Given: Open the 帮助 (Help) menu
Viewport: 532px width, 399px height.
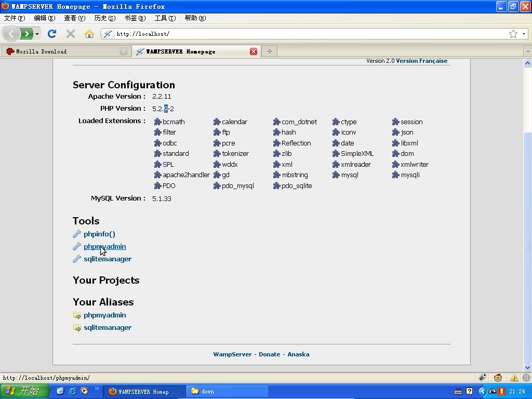Looking at the screenshot, I should 195,18.
